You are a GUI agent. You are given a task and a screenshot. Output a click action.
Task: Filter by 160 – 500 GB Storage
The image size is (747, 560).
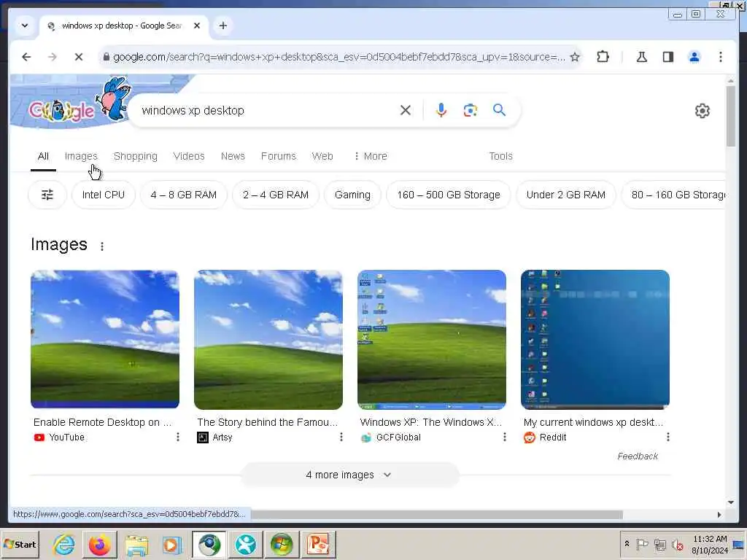tap(449, 195)
